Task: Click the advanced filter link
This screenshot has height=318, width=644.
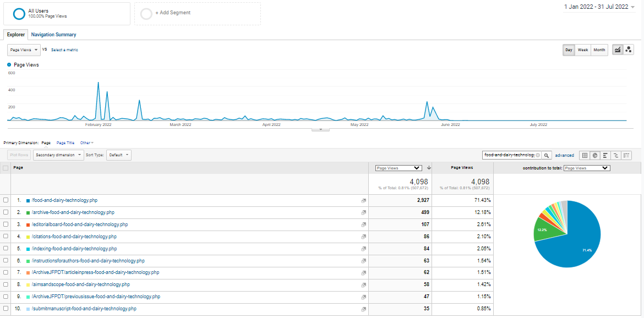Action: [x=564, y=156]
